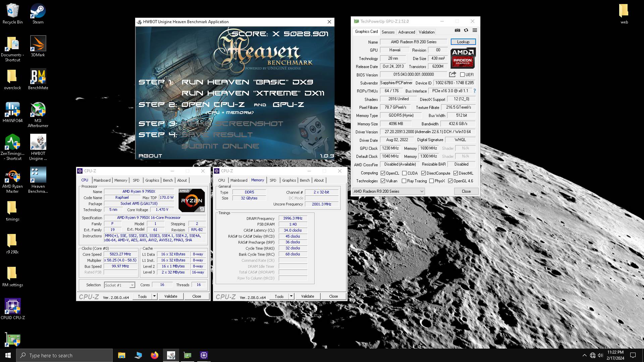Switch to Sensors tab in GPU-Z
This screenshot has height=362, width=644.
(388, 32)
